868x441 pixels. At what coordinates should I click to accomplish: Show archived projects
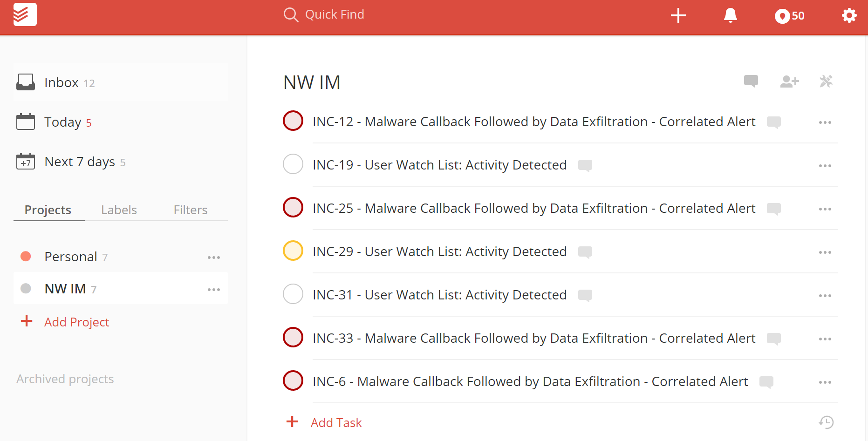pos(65,379)
